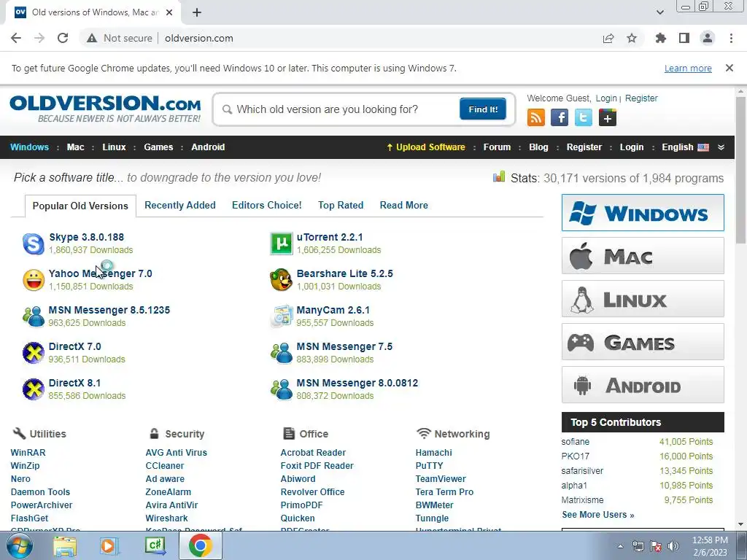The width and height of the screenshot is (747, 560).
Task: Expand the double-chevron menu arrow
Action: coord(721,147)
